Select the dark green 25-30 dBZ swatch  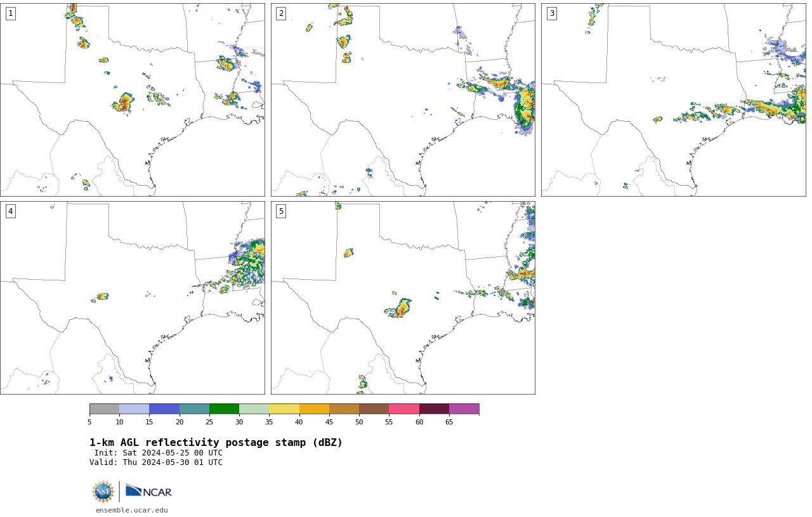pos(224,409)
